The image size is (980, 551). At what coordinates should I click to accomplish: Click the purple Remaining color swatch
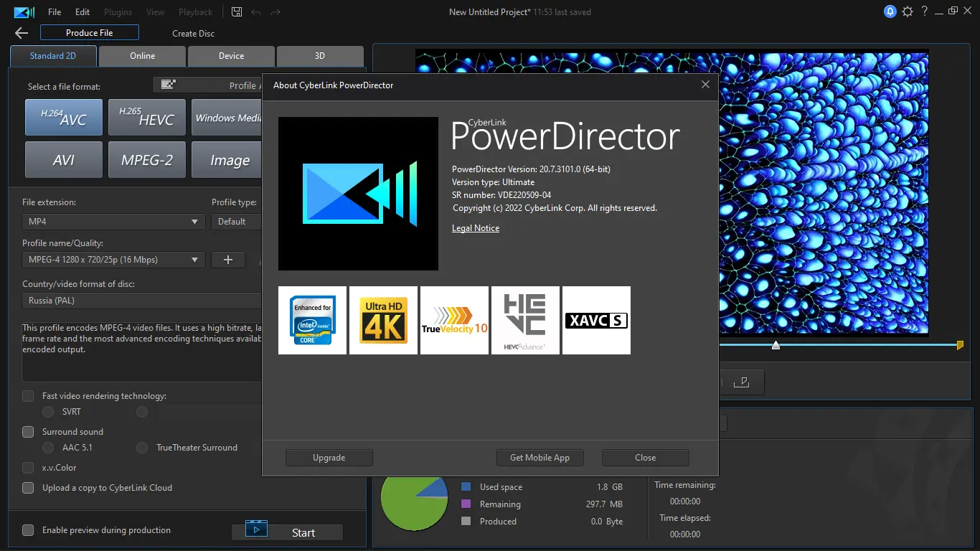click(x=466, y=504)
